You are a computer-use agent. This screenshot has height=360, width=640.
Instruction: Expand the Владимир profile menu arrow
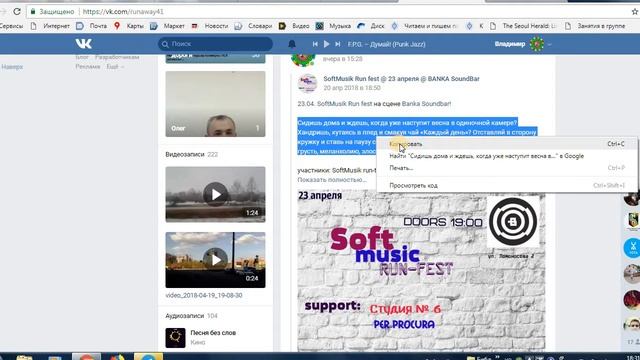point(549,44)
